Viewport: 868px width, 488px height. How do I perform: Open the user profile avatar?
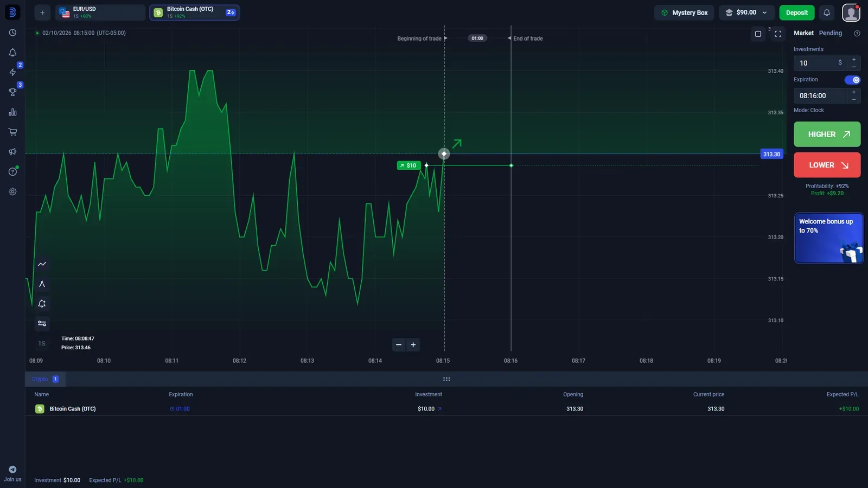(x=851, y=12)
